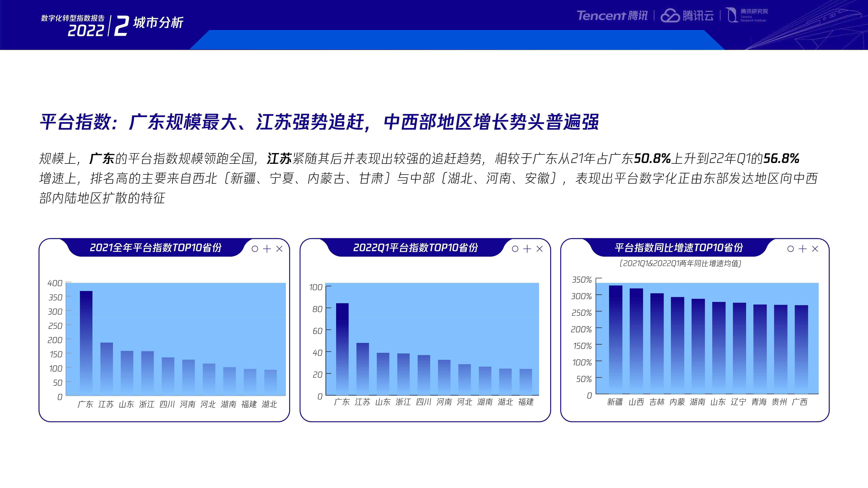Click the X icon in 同比增速TOP10 panel

815,249
